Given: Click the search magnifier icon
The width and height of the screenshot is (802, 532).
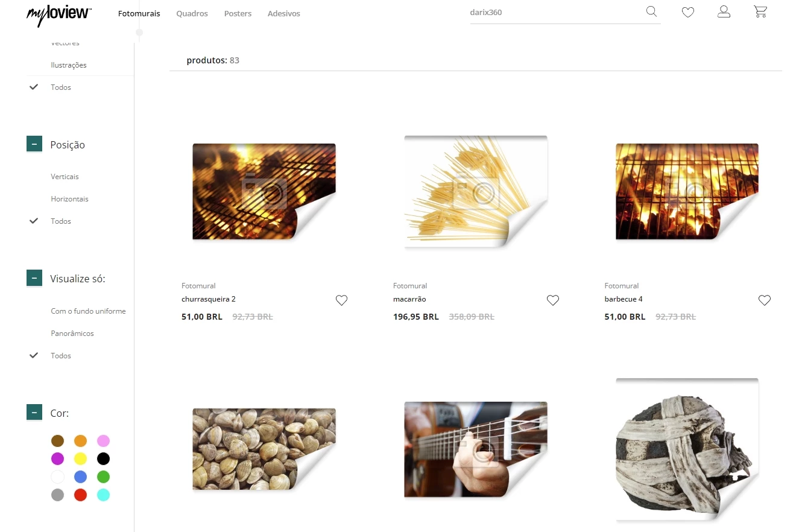Looking at the screenshot, I should 651,11.
